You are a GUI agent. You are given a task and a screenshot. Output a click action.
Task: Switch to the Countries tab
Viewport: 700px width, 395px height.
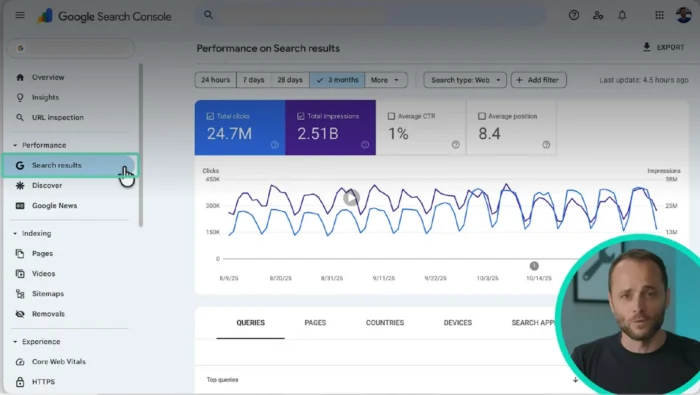point(385,323)
